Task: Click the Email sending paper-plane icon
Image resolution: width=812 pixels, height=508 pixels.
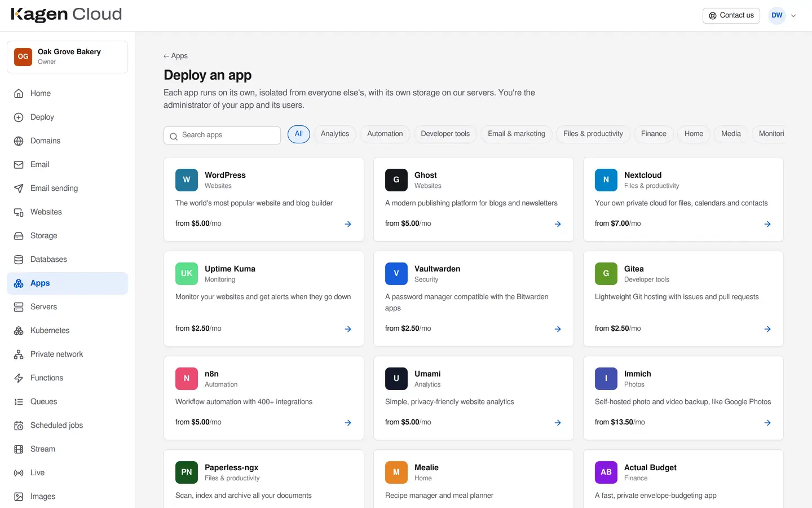Action: pyautogui.click(x=19, y=189)
